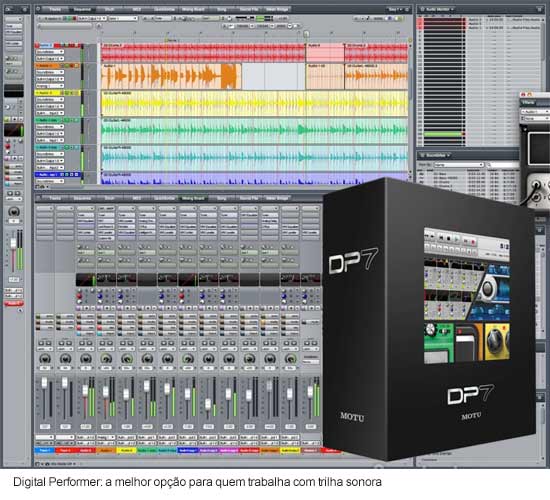Click the playback wiper marker on sequence time ruler
Image resolution: width=550 pixels, height=500 pixels.
point(306,34)
